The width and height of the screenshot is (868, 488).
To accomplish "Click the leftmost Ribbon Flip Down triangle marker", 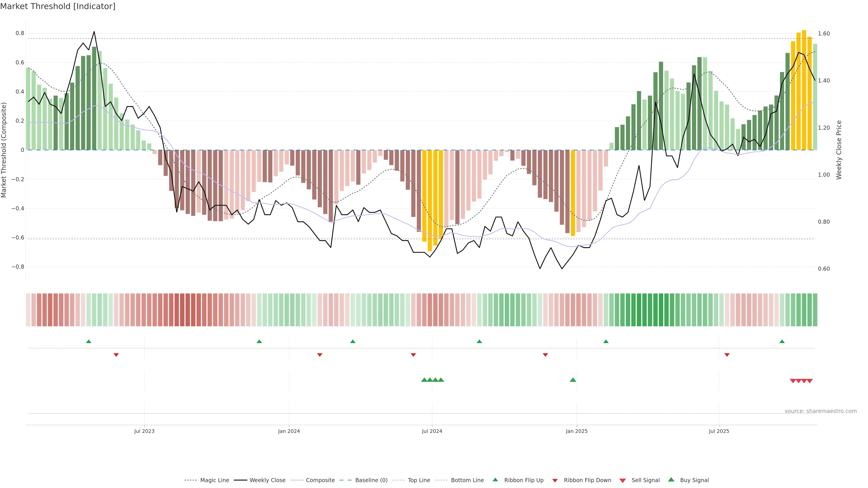I will 116,355.
